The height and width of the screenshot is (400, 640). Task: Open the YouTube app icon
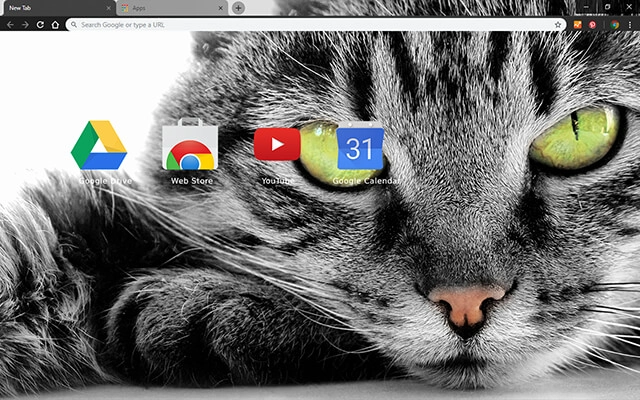pyautogui.click(x=277, y=144)
